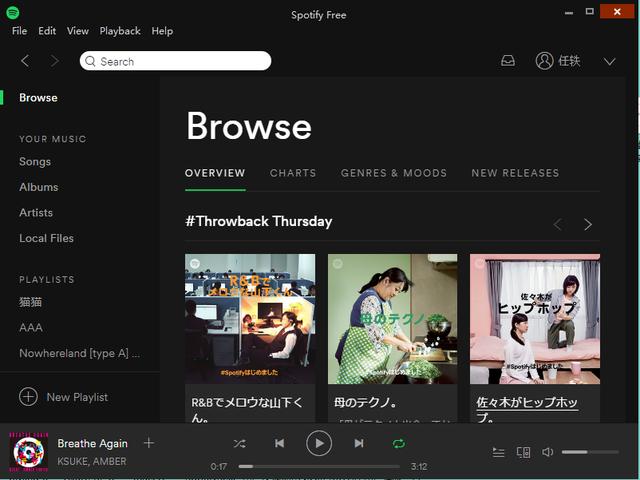This screenshot has height=480, width=640.
Task: Switch to the Charts tab
Action: [293, 173]
